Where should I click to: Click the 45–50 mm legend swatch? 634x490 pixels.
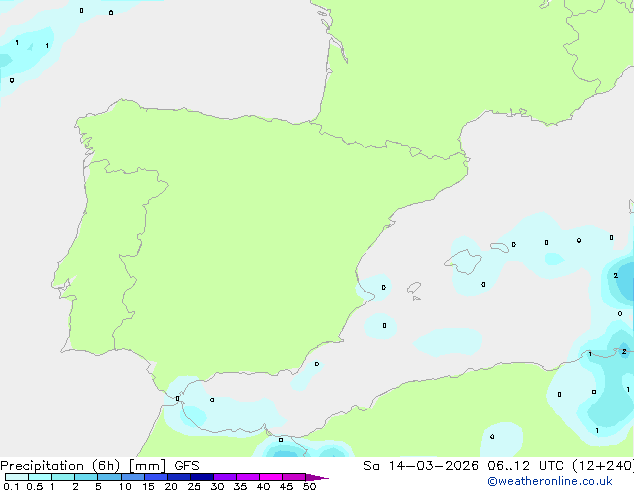(294, 477)
